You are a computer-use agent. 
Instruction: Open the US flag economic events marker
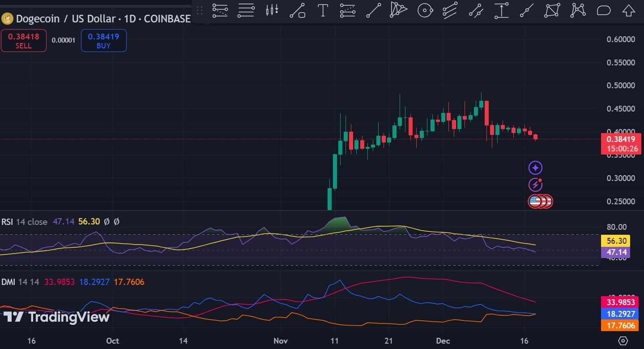point(535,201)
